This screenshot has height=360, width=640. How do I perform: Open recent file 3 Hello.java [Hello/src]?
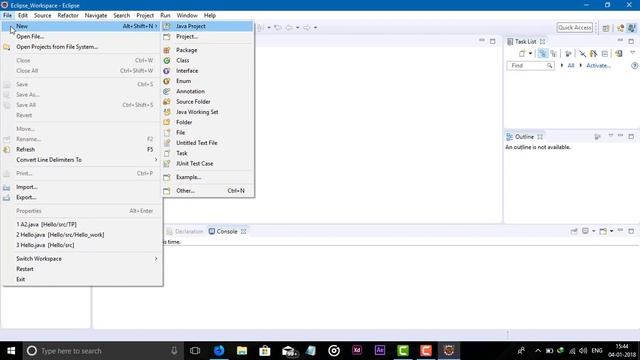(x=82, y=245)
